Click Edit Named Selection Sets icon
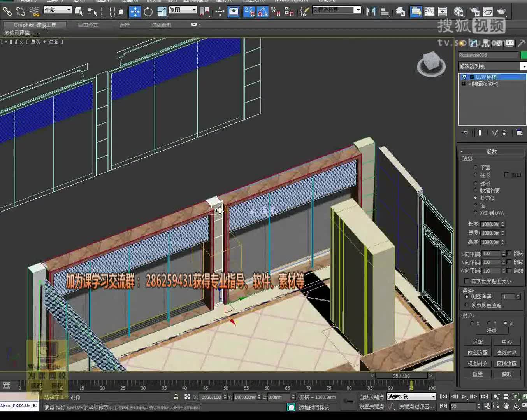The image size is (527, 420). click(x=304, y=11)
